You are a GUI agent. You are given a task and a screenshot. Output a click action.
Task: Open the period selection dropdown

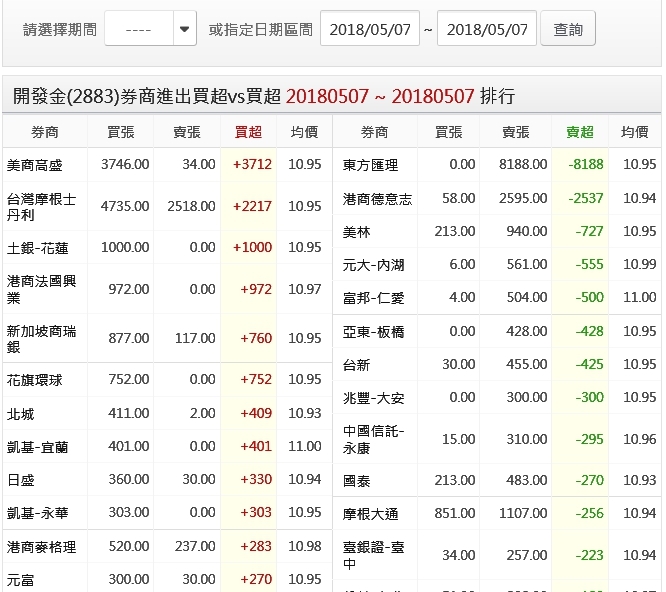pyautogui.click(x=150, y=28)
